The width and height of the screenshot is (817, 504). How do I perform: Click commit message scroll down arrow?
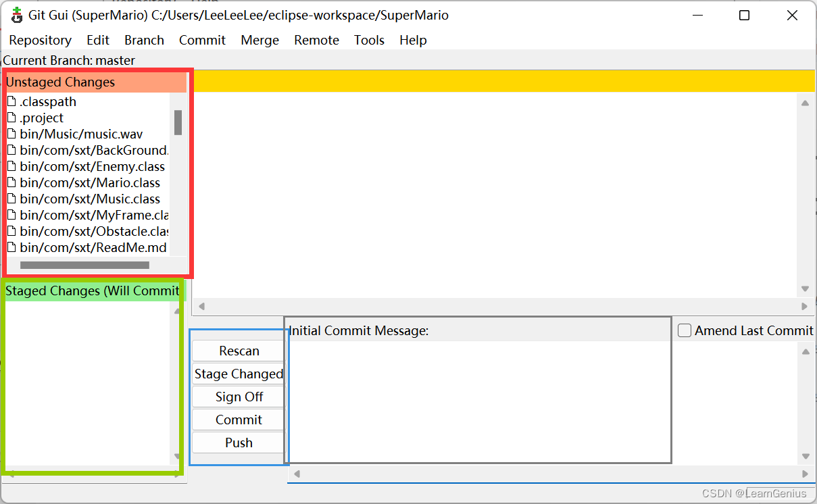click(805, 456)
